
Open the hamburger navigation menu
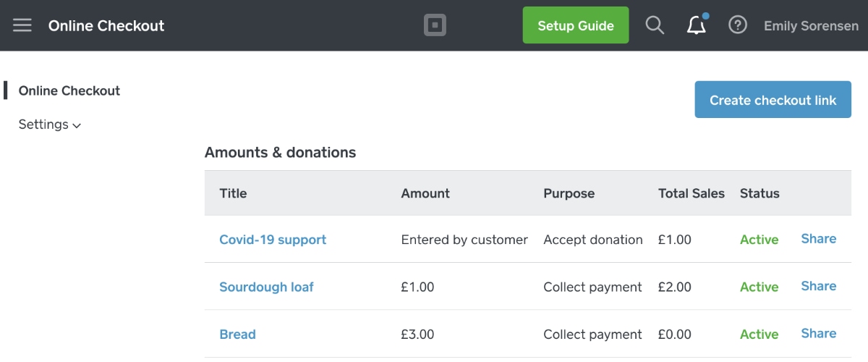pyautogui.click(x=22, y=25)
